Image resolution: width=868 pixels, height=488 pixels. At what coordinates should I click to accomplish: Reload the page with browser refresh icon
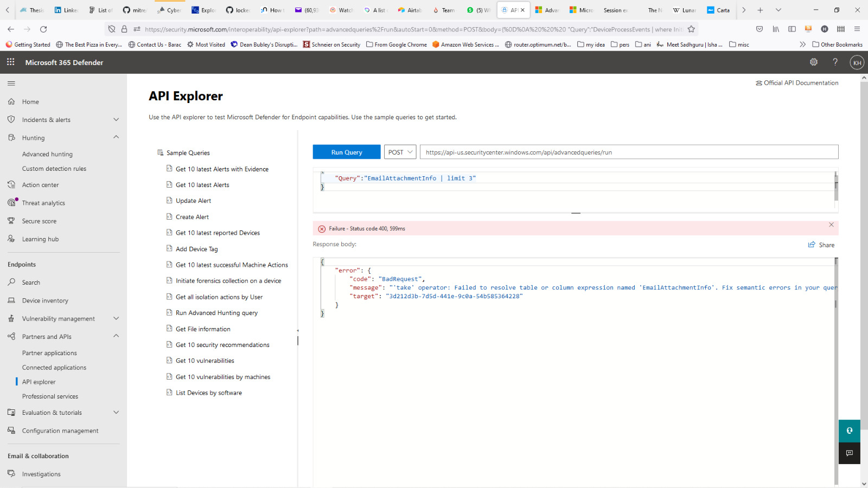click(x=43, y=29)
